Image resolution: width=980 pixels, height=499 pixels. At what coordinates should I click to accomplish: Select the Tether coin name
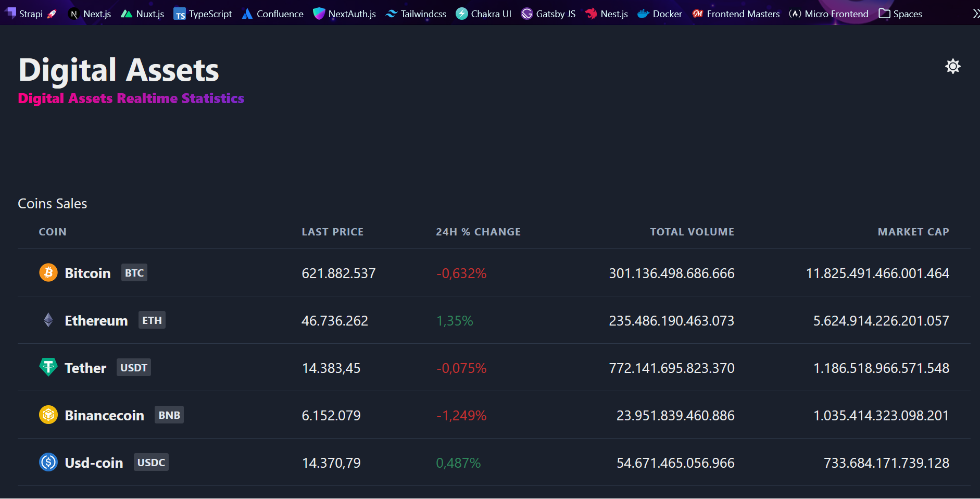[x=85, y=368]
